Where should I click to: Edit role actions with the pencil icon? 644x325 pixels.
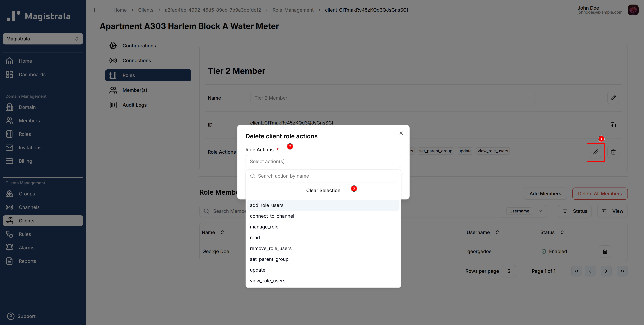(x=596, y=152)
